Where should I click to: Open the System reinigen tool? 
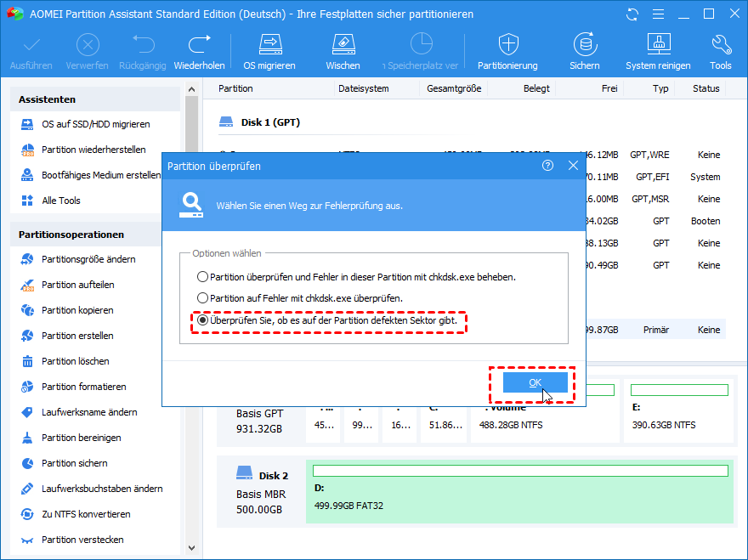(658, 52)
